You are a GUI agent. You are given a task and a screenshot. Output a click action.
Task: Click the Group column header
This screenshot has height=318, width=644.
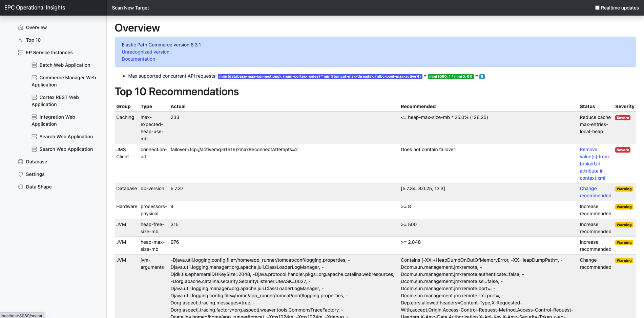point(123,106)
